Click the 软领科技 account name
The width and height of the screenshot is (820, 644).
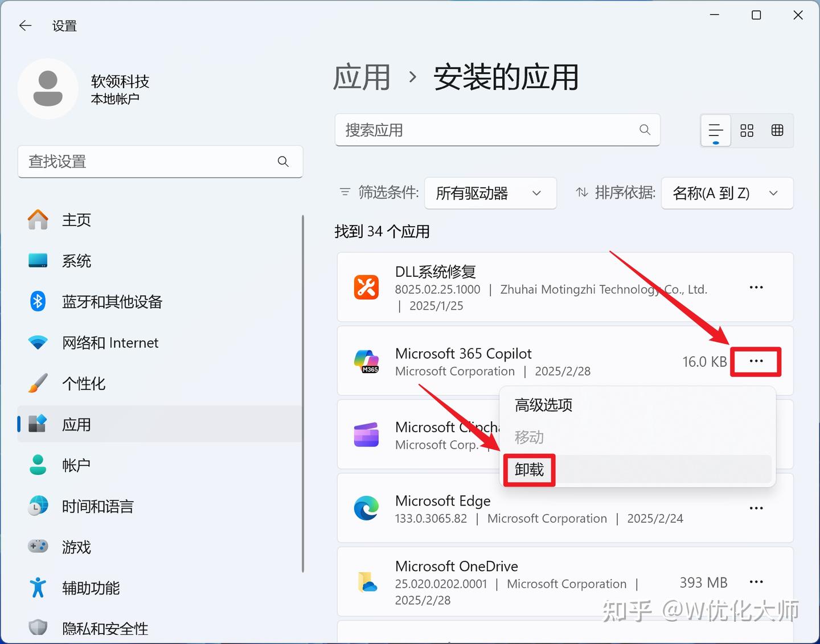(120, 81)
